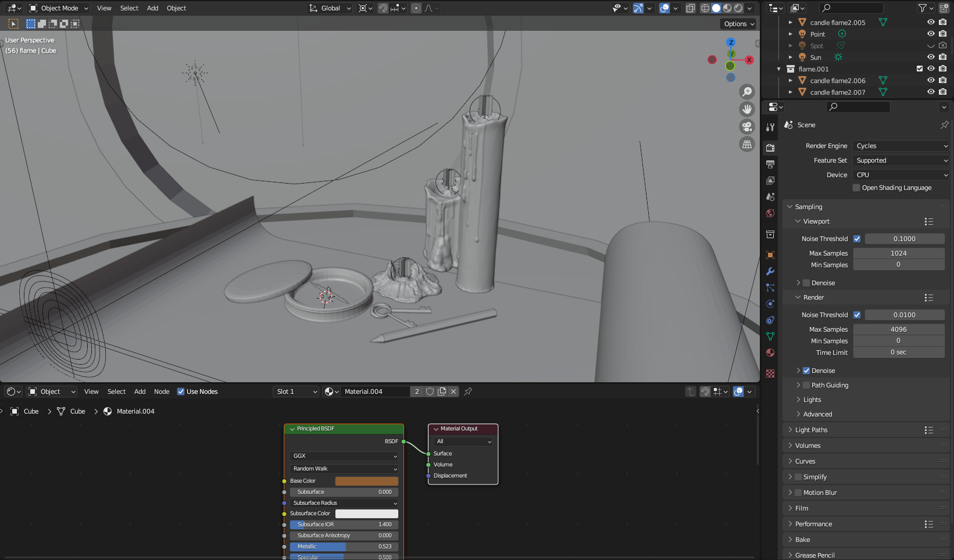Image resolution: width=954 pixels, height=560 pixels.
Task: Click the Base Color swatch on Principled BSDF
Action: point(366,481)
